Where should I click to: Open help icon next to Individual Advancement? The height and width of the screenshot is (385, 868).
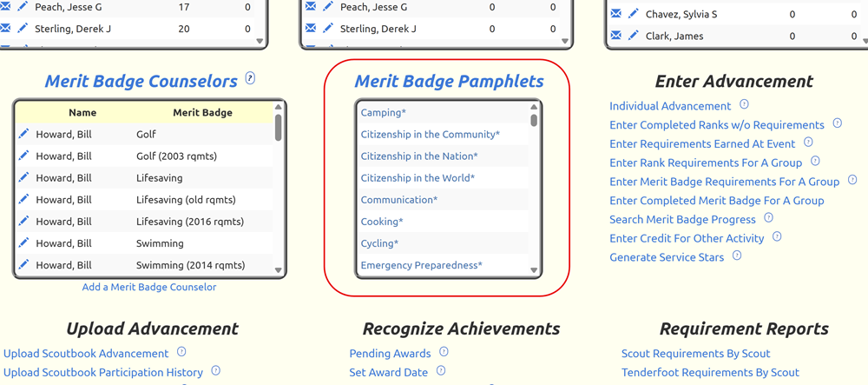point(744,103)
